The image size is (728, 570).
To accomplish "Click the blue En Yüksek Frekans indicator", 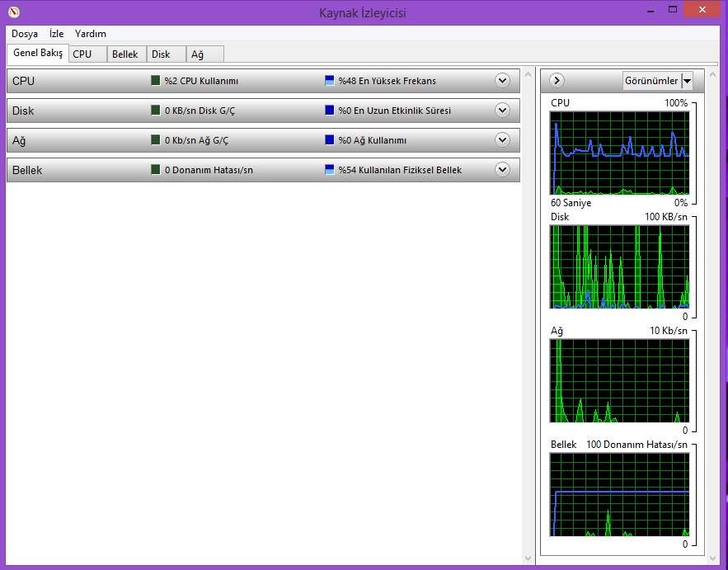I will [x=330, y=80].
